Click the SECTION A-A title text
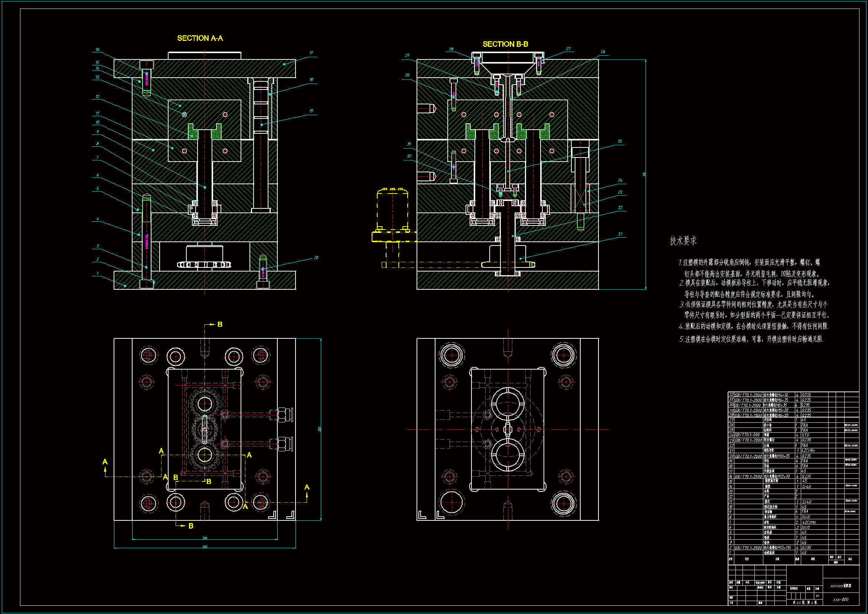Screen dimensions: 868x614 tap(200, 38)
